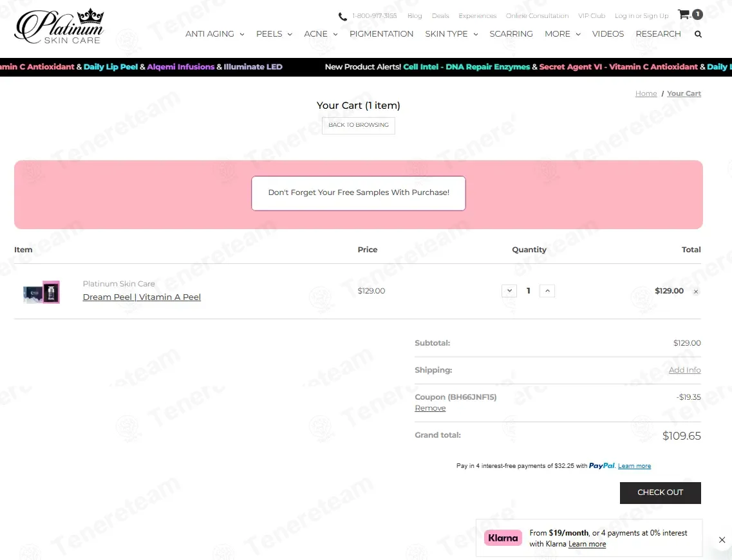Click PayPal Learn more link
Viewport: 732px width, 560px height.
click(x=634, y=466)
